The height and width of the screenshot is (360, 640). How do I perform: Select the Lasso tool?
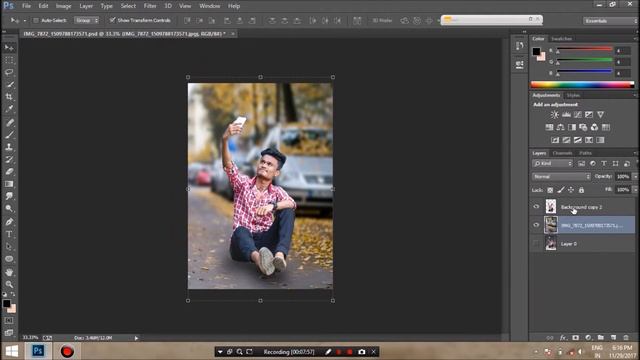(x=9, y=72)
